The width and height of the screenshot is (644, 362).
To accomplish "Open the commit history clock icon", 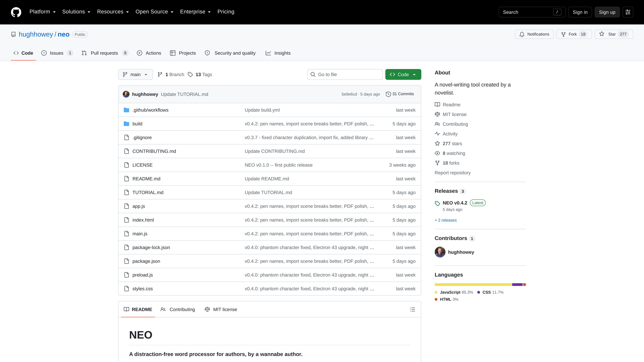I will (388, 94).
